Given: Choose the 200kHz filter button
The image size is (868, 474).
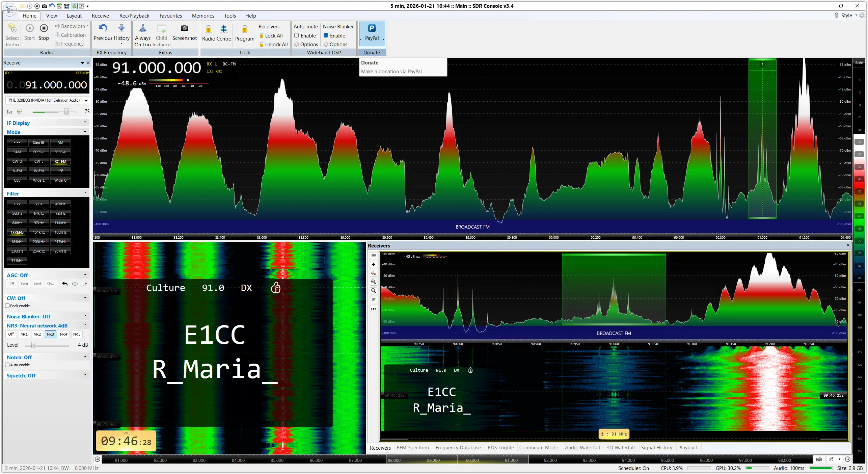Looking at the screenshot, I should tap(39, 242).
